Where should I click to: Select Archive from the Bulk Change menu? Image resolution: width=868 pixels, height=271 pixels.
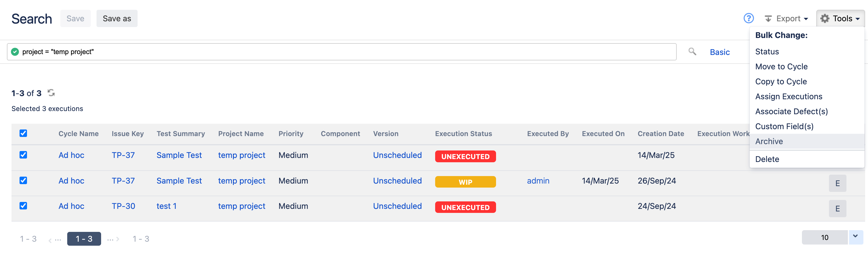tap(769, 141)
